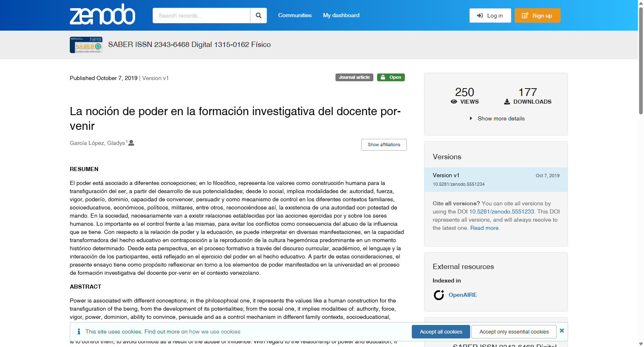Screen dimensions: 644x347
Task: Click the author profile icon next to Gladys
Action: 131,143
